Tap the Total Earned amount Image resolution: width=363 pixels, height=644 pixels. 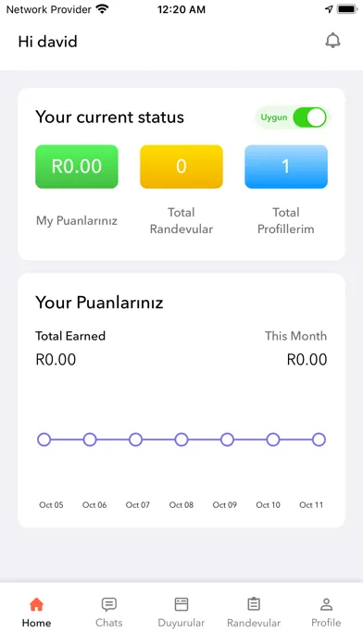(x=56, y=359)
